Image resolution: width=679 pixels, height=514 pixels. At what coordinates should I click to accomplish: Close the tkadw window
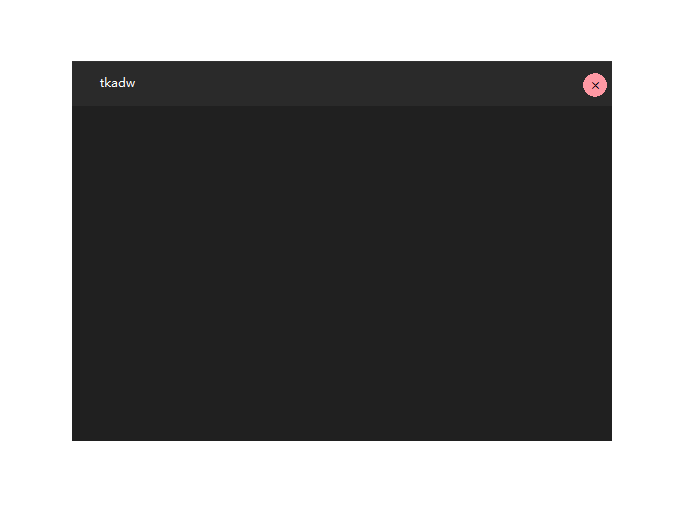[x=595, y=85]
